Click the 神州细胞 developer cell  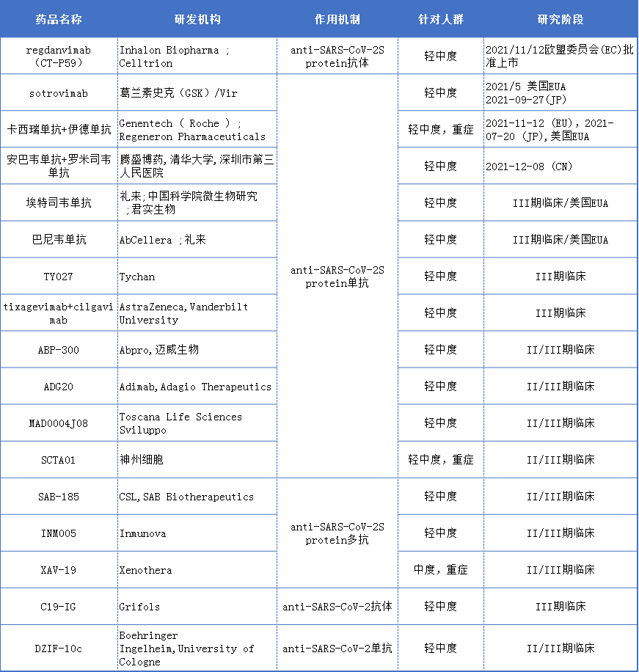click(x=197, y=460)
